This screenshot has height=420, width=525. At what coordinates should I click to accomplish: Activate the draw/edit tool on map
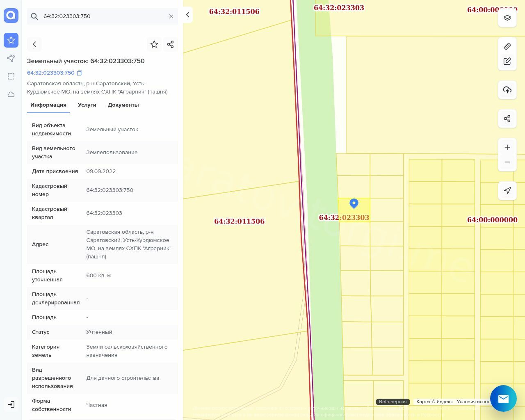(x=507, y=61)
